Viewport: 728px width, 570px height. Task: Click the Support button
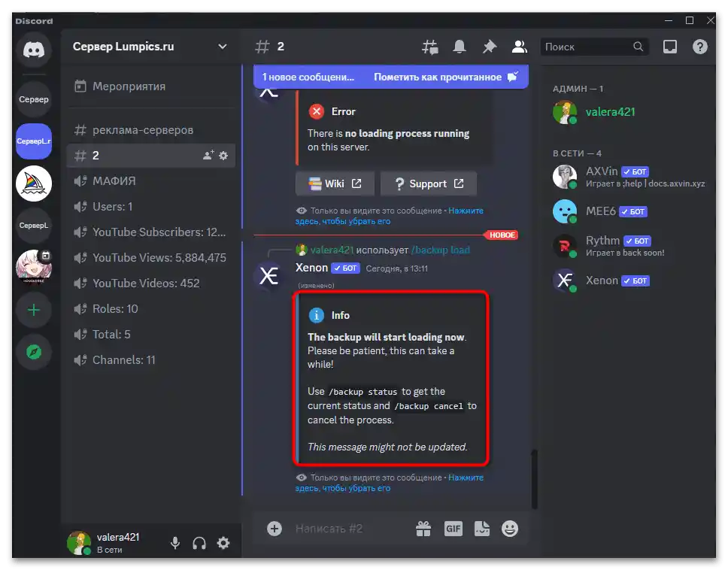pyautogui.click(x=429, y=183)
